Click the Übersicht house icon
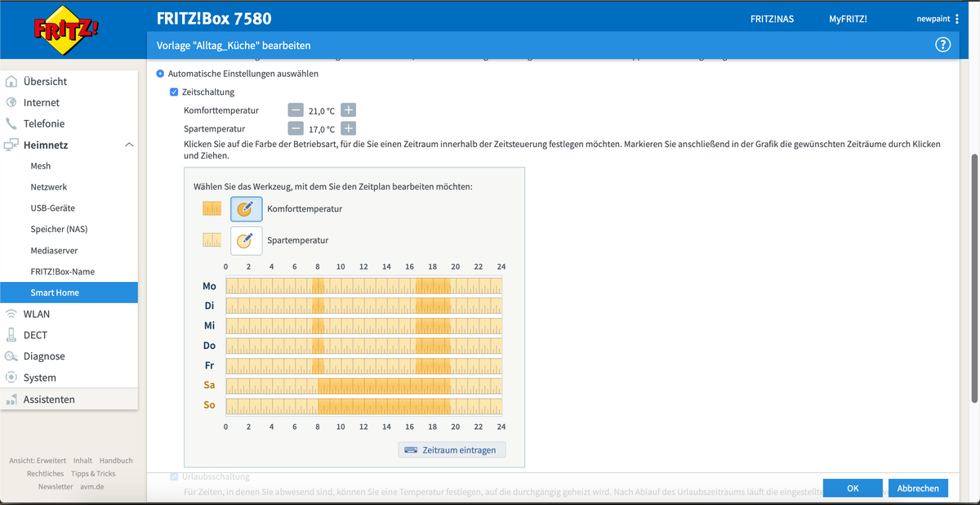Viewport: 980px width, 505px height. tap(11, 82)
